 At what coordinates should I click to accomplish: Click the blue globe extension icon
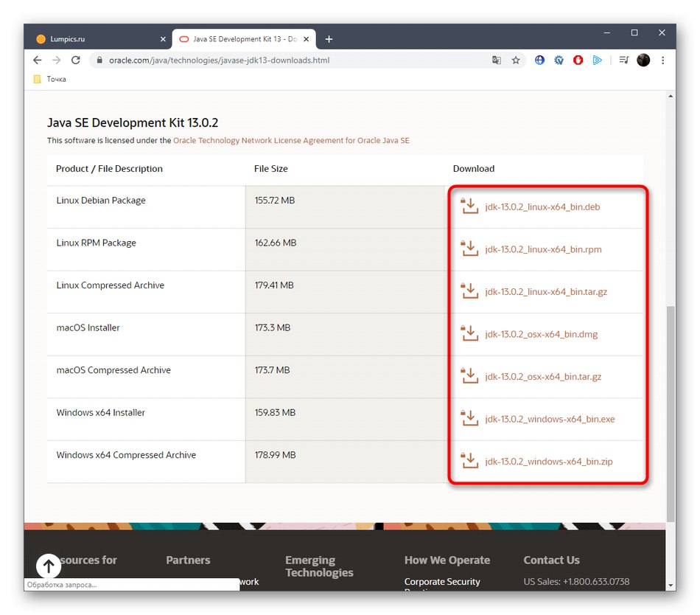pyautogui.click(x=539, y=60)
